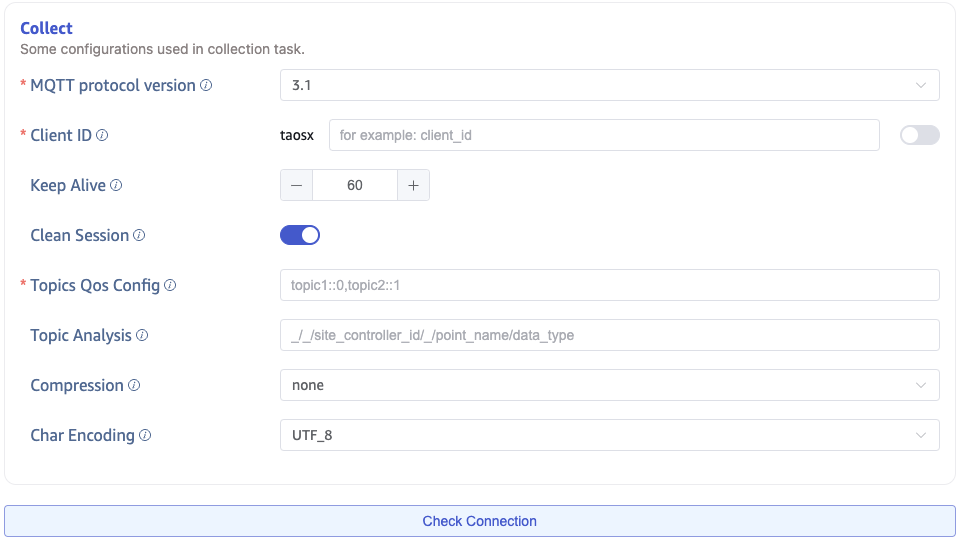Click the Char Encoding info icon
The width and height of the screenshot is (962, 540).
pos(145,436)
